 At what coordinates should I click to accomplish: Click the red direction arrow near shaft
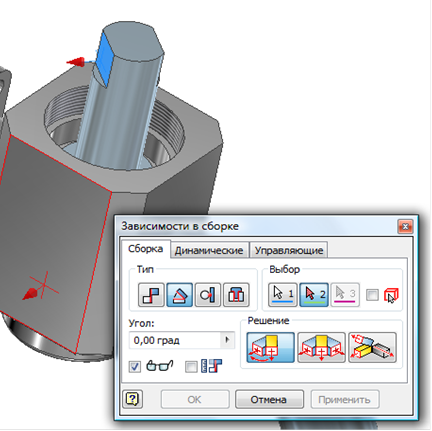pyautogui.click(x=76, y=62)
